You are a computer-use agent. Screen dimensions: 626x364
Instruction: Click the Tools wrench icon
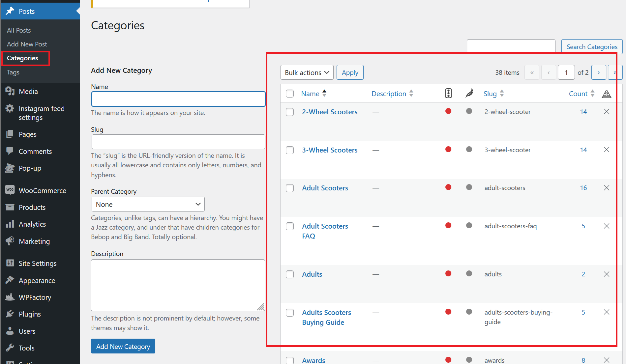coord(10,348)
